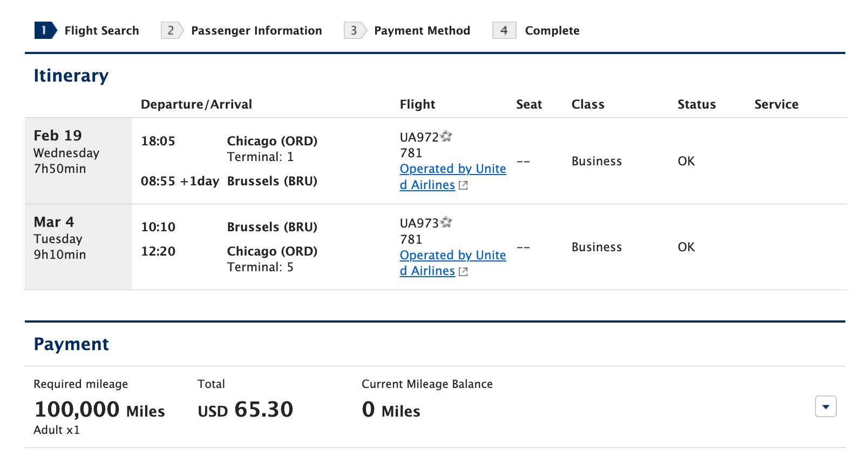The width and height of the screenshot is (868, 469).
Task: Click the Payment section heading
Action: pos(71,345)
